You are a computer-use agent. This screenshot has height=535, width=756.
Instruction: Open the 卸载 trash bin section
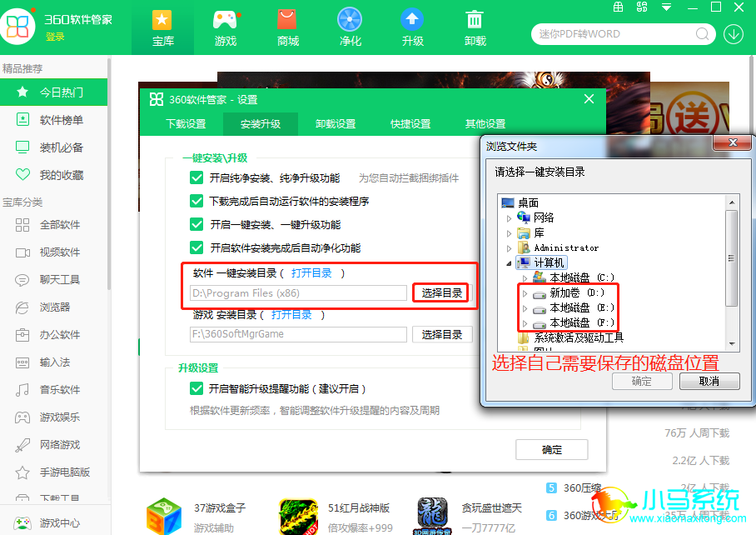tap(475, 28)
